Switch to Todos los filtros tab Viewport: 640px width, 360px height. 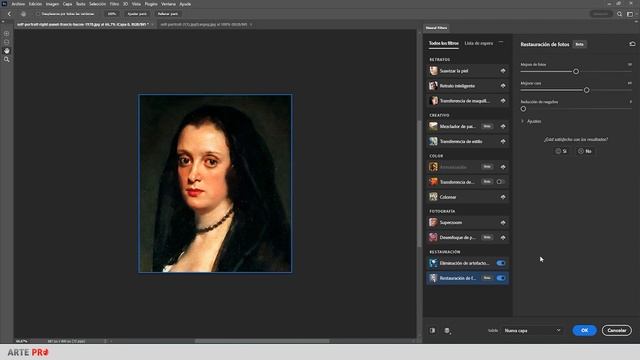click(443, 43)
